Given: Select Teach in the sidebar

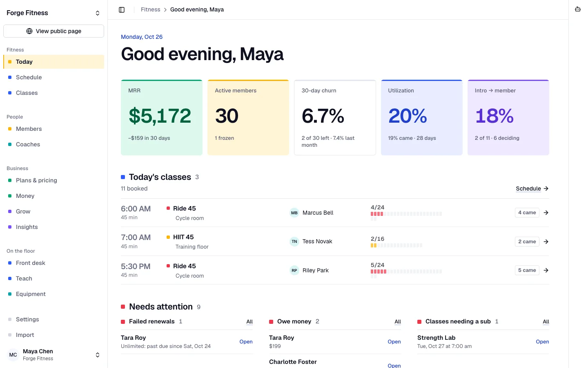Looking at the screenshot, I should tap(53, 278).
